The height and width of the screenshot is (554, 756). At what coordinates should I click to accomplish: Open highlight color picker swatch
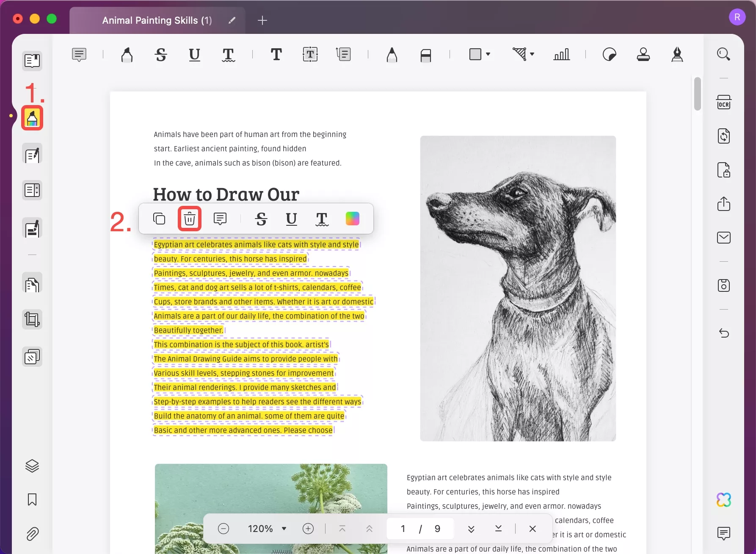coord(353,219)
